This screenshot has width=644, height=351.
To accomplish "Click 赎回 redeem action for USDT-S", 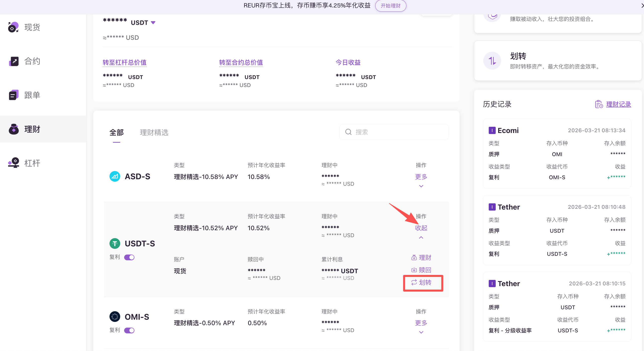I will pos(421,270).
